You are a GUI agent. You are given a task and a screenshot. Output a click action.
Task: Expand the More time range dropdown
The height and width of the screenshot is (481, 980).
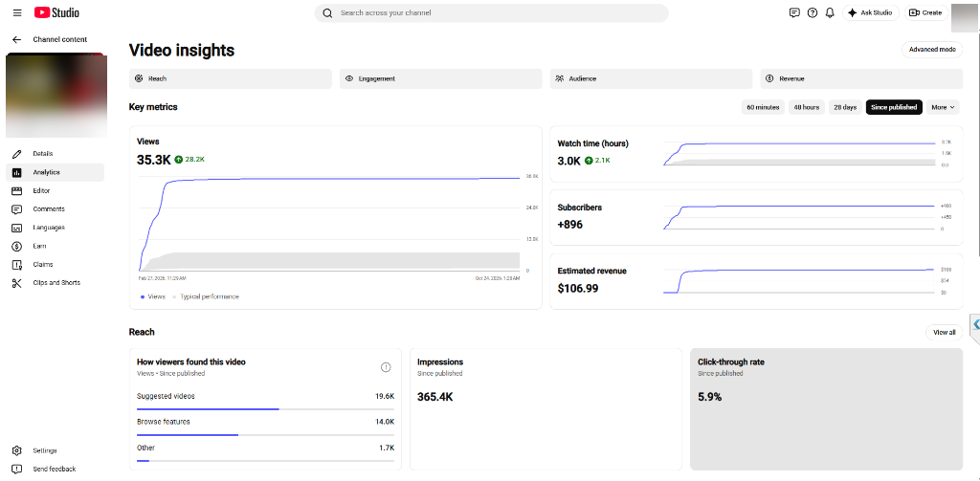click(943, 107)
